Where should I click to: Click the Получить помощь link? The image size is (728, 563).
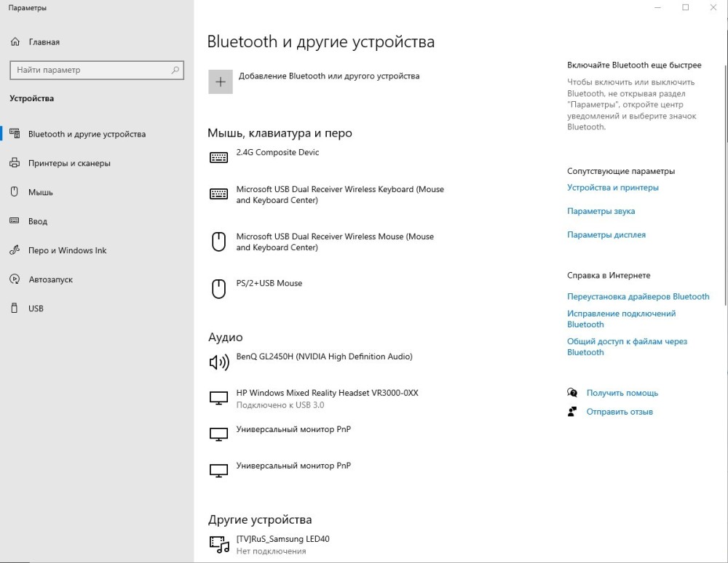[x=622, y=393]
